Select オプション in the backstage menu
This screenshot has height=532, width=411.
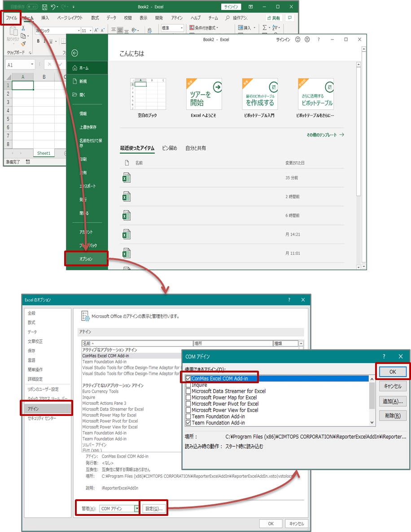[87, 259]
